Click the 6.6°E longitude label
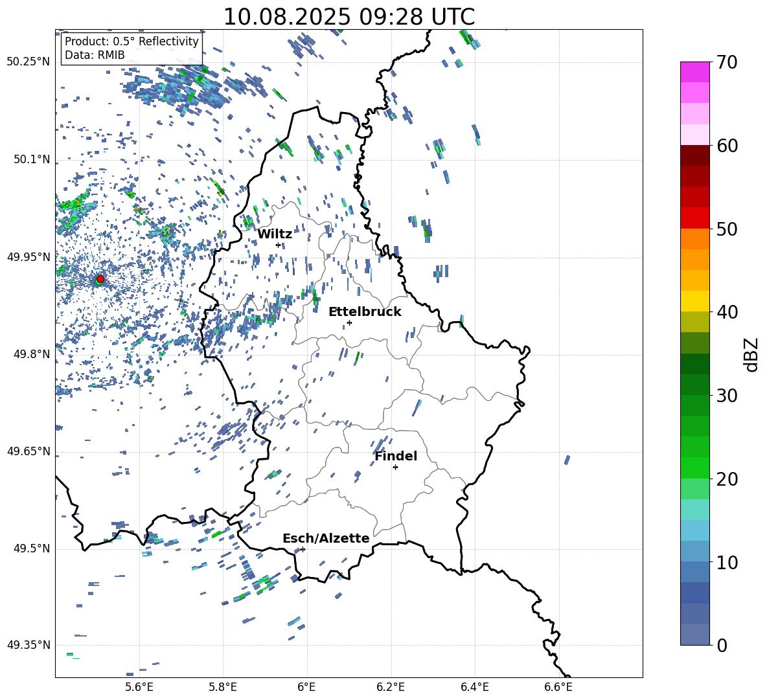The width and height of the screenshot is (767, 700). (x=558, y=687)
